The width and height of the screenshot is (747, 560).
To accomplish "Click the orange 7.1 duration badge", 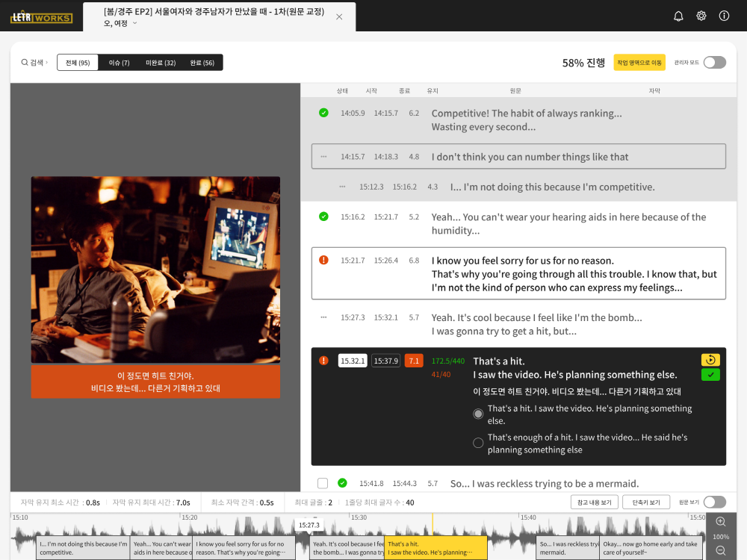I will point(414,361).
